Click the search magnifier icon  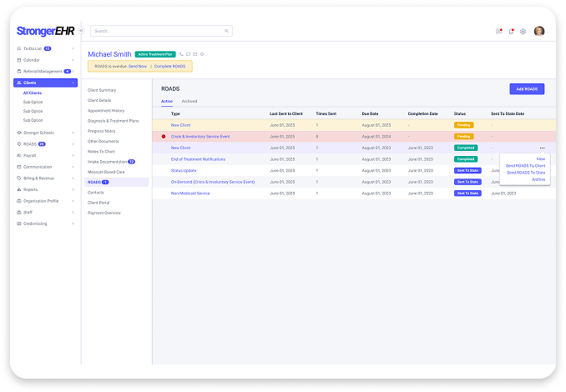(226, 31)
